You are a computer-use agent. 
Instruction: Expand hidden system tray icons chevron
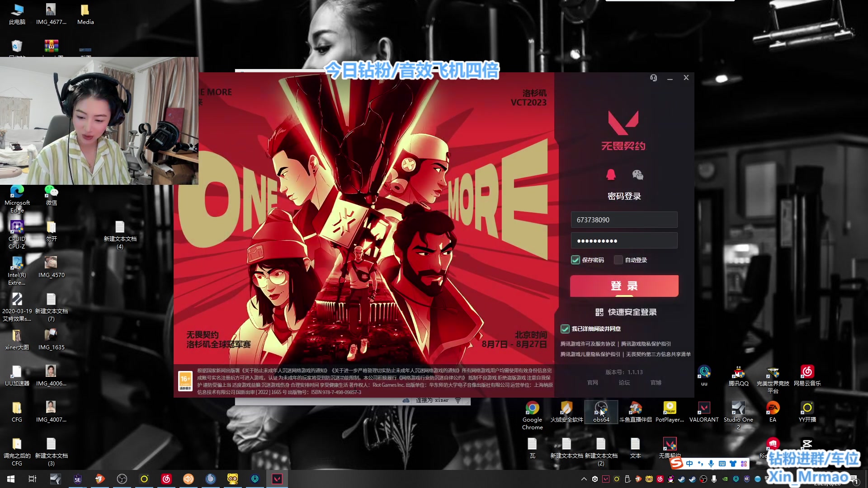coord(584,479)
